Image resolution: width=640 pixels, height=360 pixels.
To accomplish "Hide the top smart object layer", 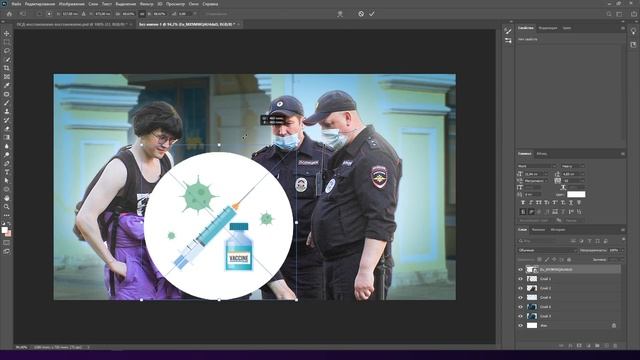I will (x=520, y=269).
